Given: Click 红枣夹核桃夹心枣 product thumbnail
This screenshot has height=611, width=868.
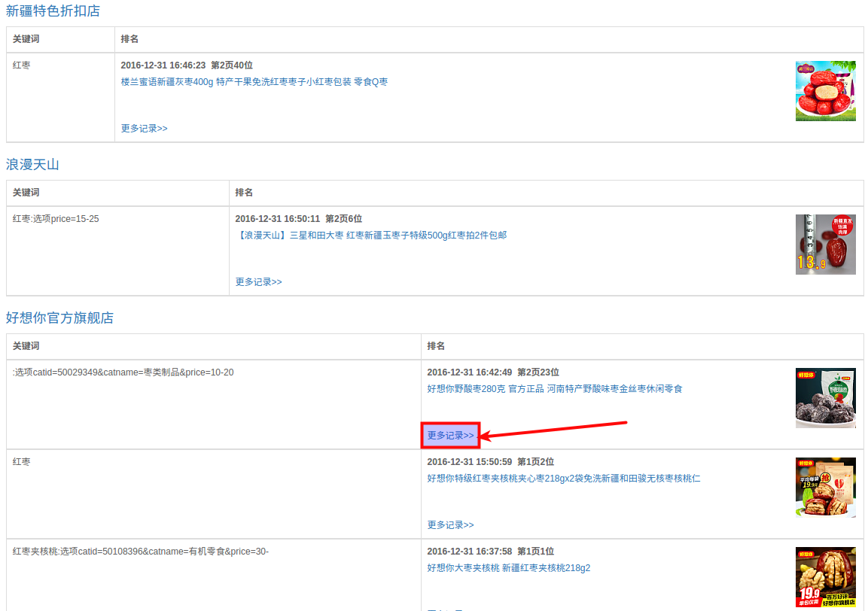Looking at the screenshot, I should [825, 488].
